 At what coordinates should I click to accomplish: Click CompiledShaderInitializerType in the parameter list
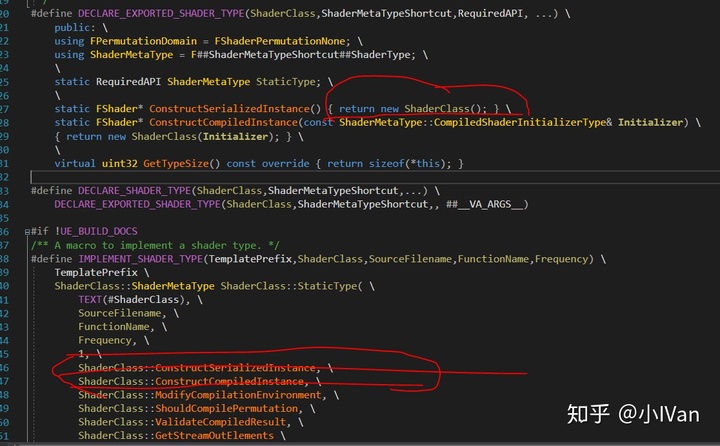(520, 123)
